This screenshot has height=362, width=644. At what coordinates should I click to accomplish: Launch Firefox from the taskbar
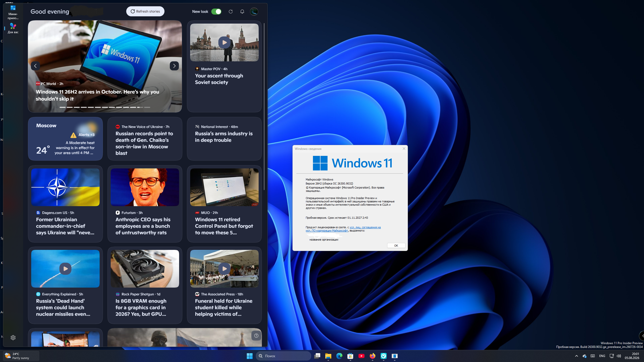point(373,356)
